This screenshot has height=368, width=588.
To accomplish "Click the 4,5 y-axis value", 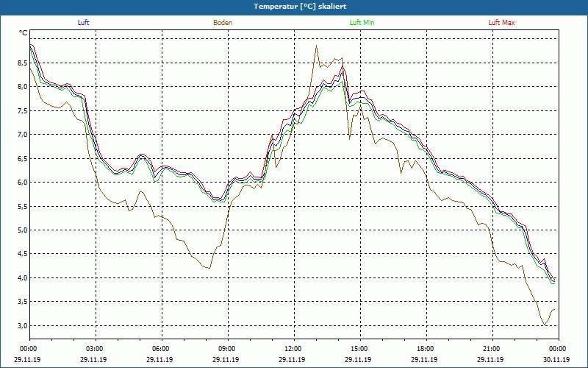I will pyautogui.click(x=23, y=254).
